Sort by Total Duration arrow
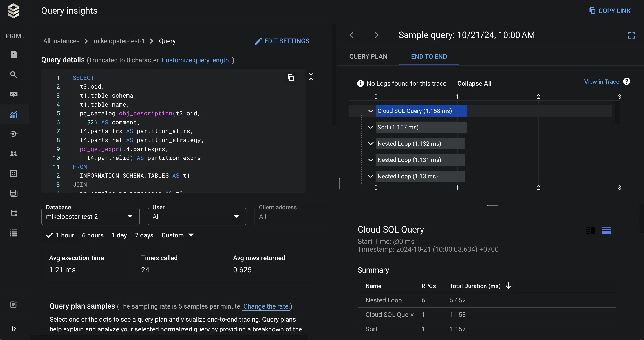Viewport: 644px width, 340px height. (x=509, y=286)
